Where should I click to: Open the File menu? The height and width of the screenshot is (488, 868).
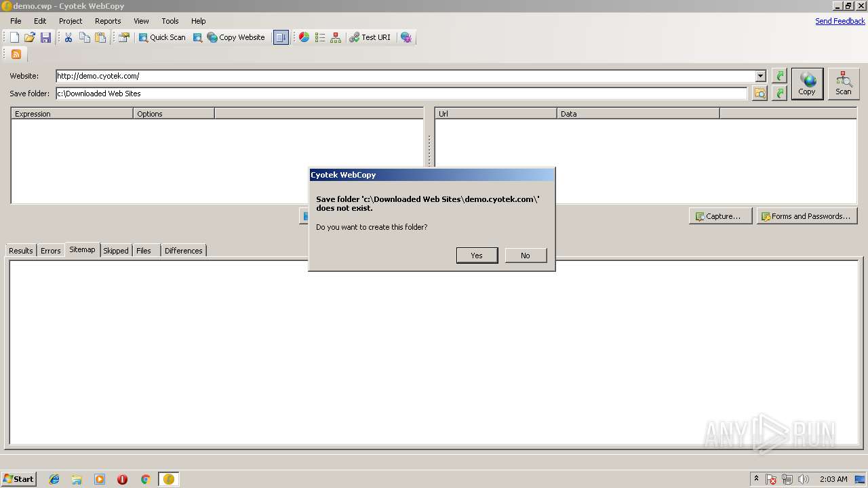16,21
